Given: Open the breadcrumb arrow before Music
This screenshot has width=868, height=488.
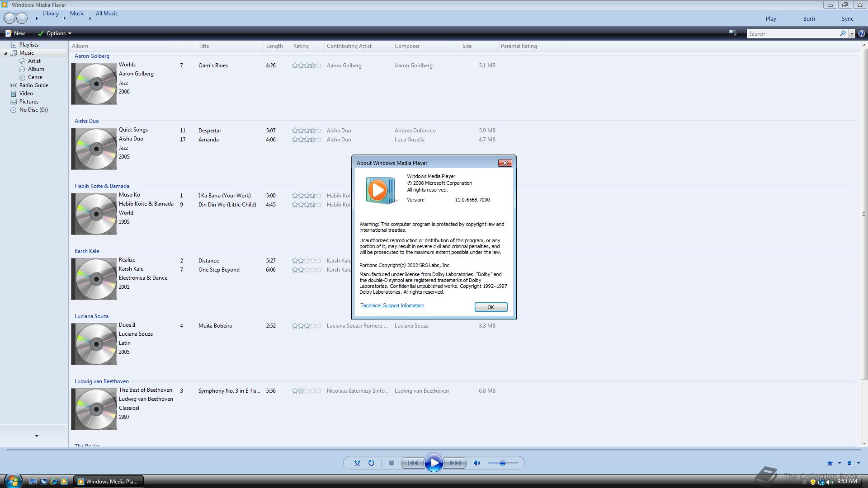Looking at the screenshot, I should pos(64,18).
